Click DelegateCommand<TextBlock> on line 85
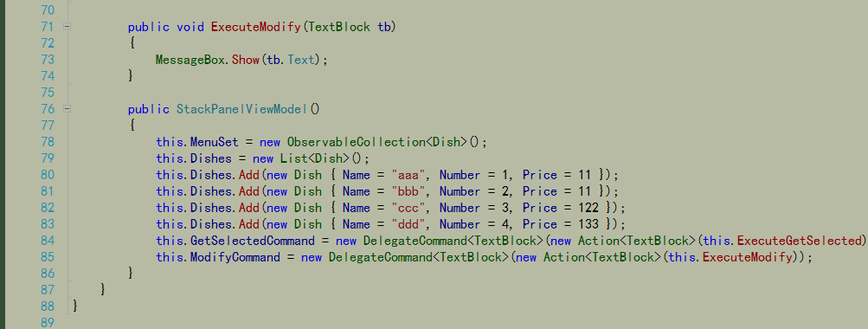 [x=419, y=257]
